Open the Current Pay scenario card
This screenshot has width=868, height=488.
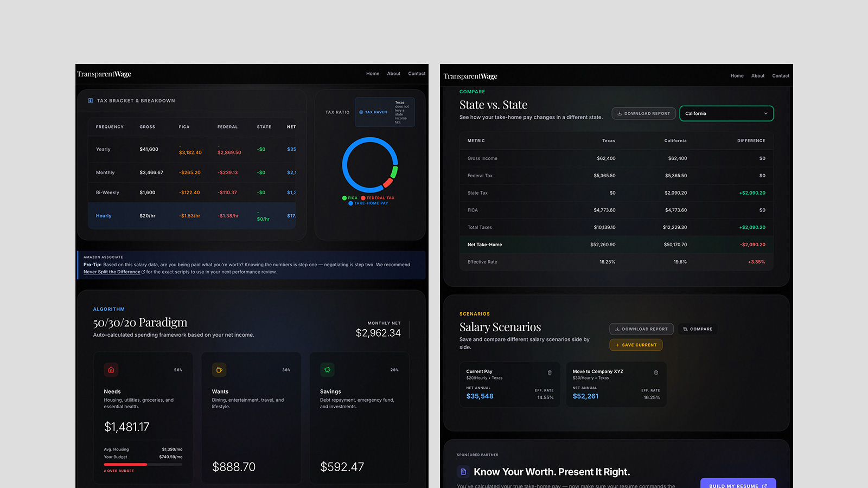tap(510, 384)
